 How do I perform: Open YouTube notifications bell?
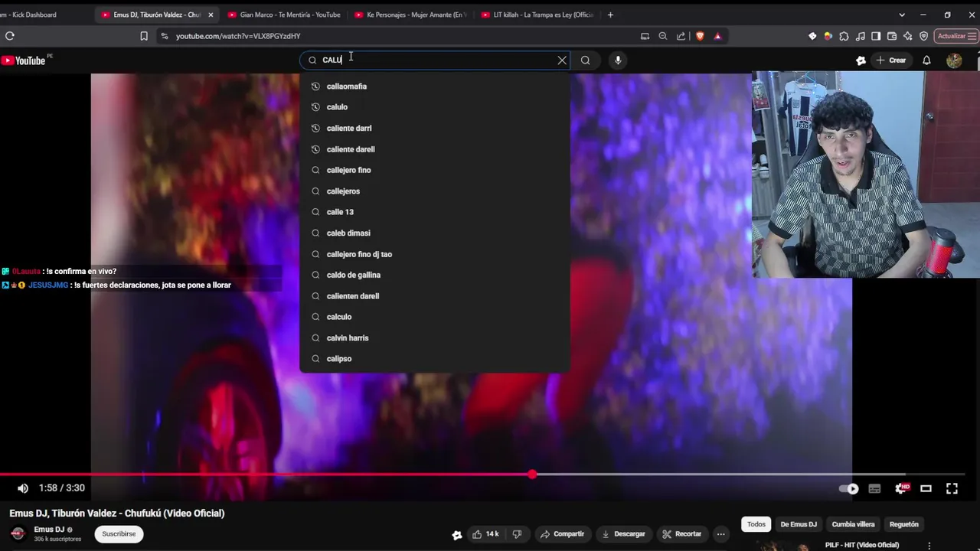pyautogui.click(x=926, y=60)
